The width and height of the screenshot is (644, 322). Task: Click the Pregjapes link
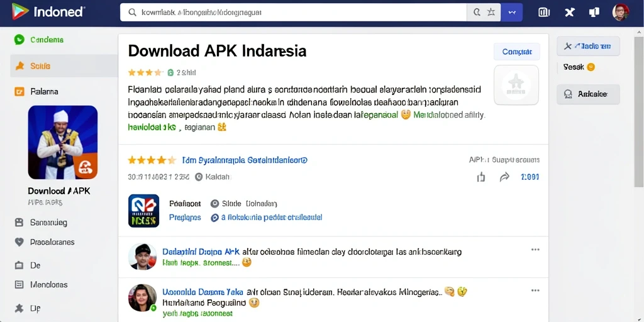click(x=185, y=217)
